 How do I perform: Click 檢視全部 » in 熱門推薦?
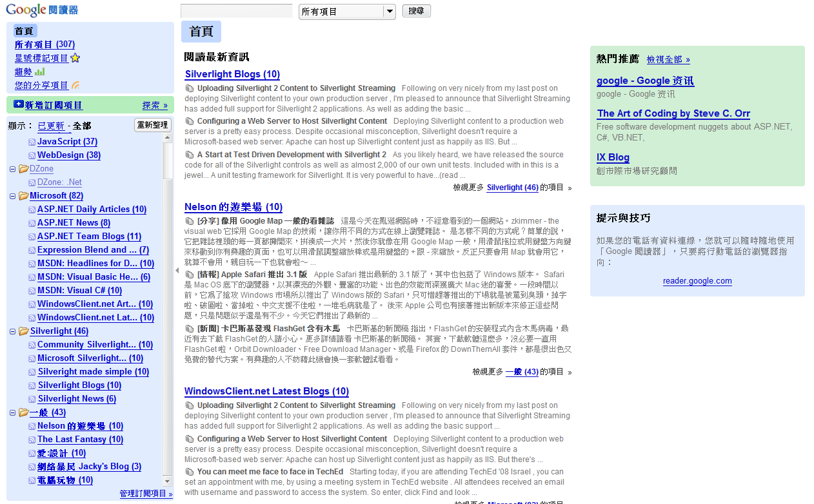tap(668, 59)
